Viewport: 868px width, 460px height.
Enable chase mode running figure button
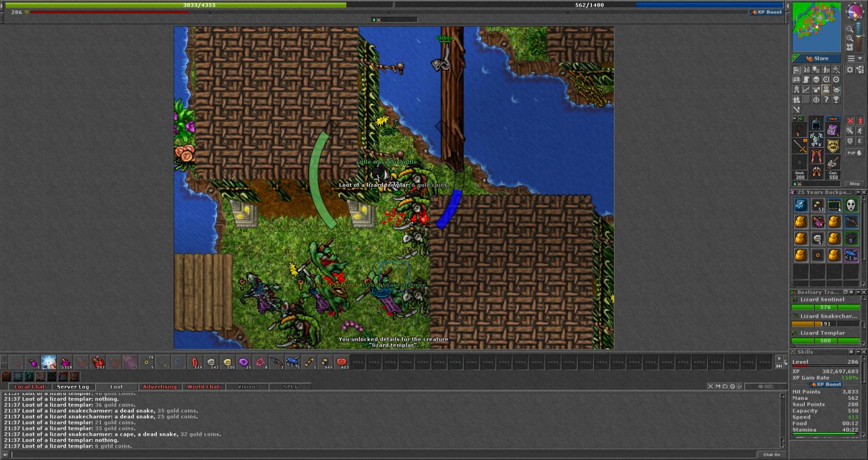pyautogui.click(x=860, y=131)
